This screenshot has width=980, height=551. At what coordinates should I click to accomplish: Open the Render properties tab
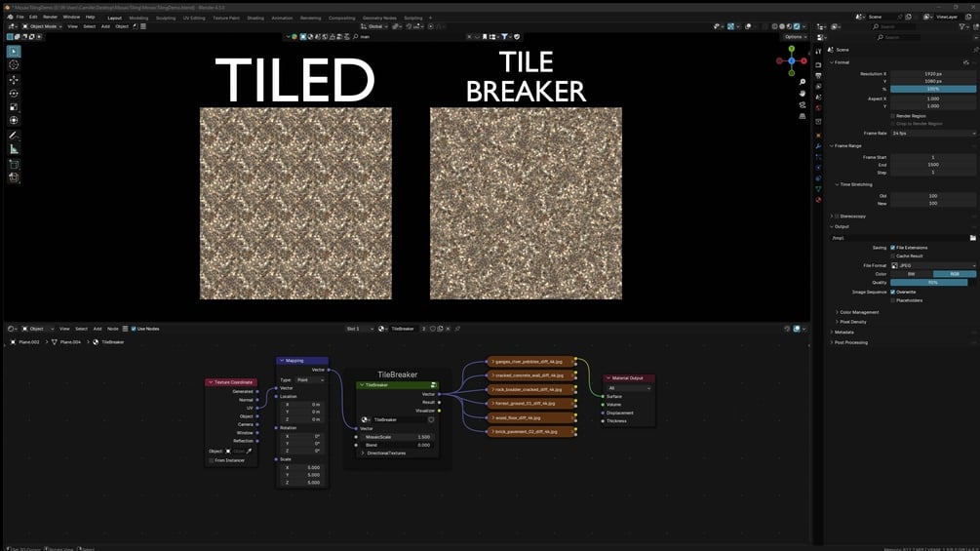(818, 65)
